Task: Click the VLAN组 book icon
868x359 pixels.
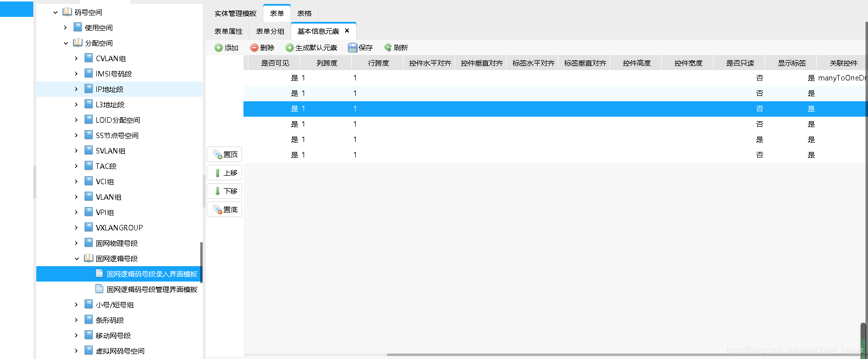Action: pos(89,197)
